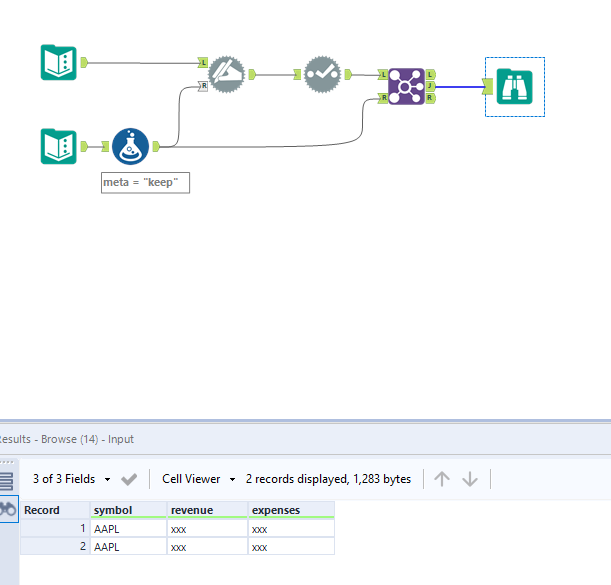Image resolution: width=611 pixels, height=585 pixels.
Task: Select the blue connection line to Browse
Action: [x=460, y=87]
